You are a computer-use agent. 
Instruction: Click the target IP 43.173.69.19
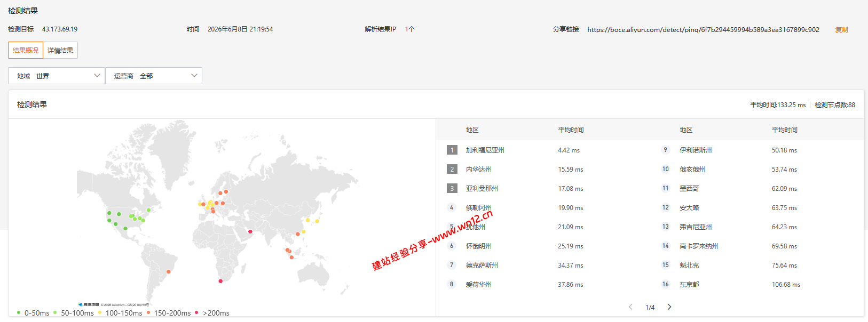[x=60, y=29]
